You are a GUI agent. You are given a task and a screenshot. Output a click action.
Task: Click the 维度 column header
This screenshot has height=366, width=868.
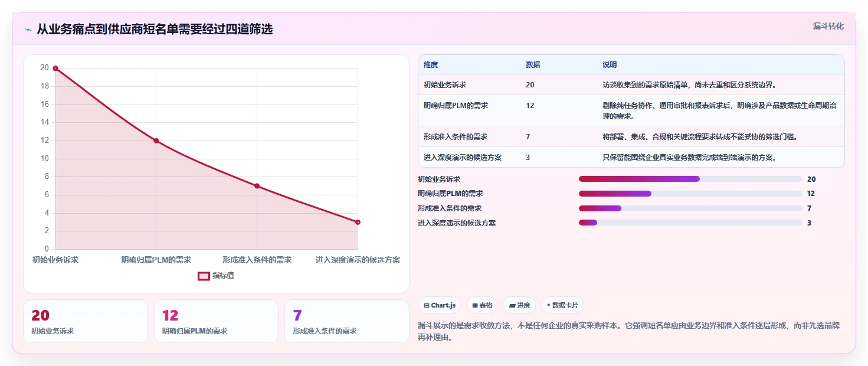[431, 65]
